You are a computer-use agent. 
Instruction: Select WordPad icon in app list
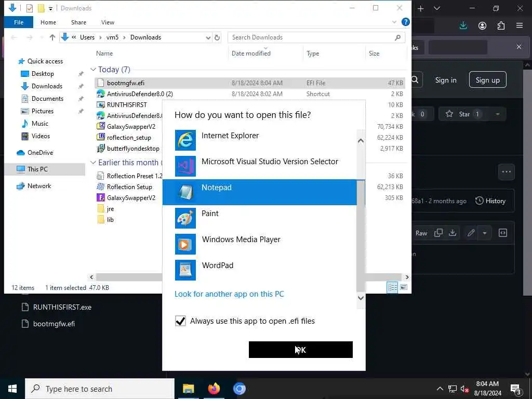[185, 270]
